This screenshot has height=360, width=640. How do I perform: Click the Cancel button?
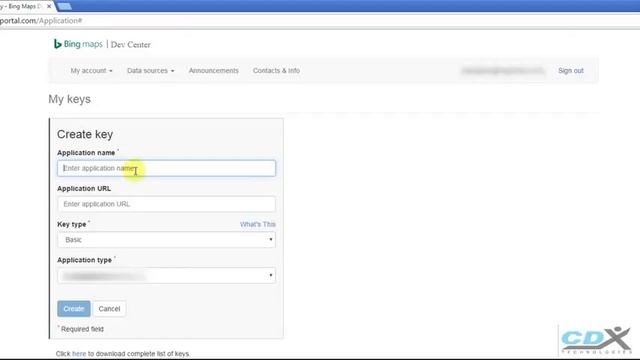(109, 309)
